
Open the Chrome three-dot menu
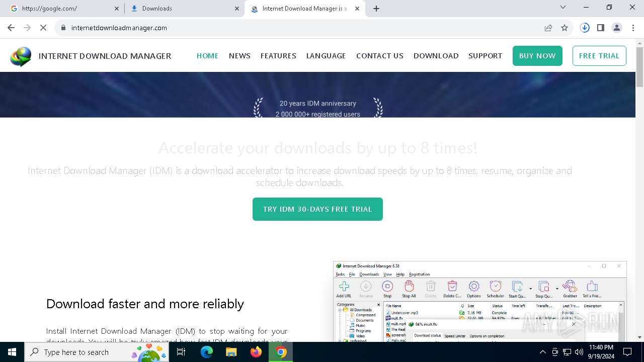click(x=633, y=28)
